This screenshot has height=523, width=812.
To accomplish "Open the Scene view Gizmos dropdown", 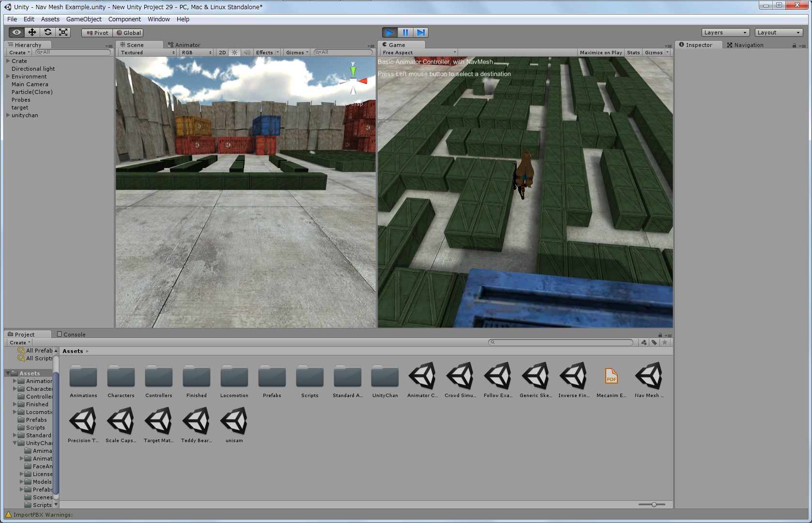I will pos(297,52).
